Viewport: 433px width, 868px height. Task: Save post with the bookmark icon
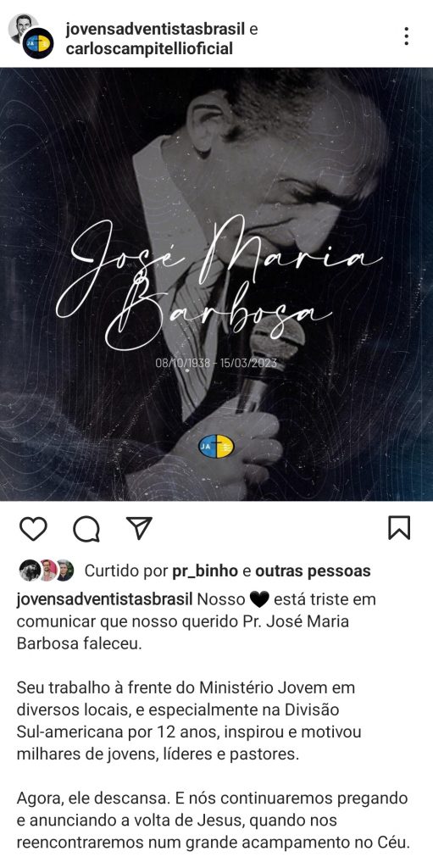[x=398, y=528]
